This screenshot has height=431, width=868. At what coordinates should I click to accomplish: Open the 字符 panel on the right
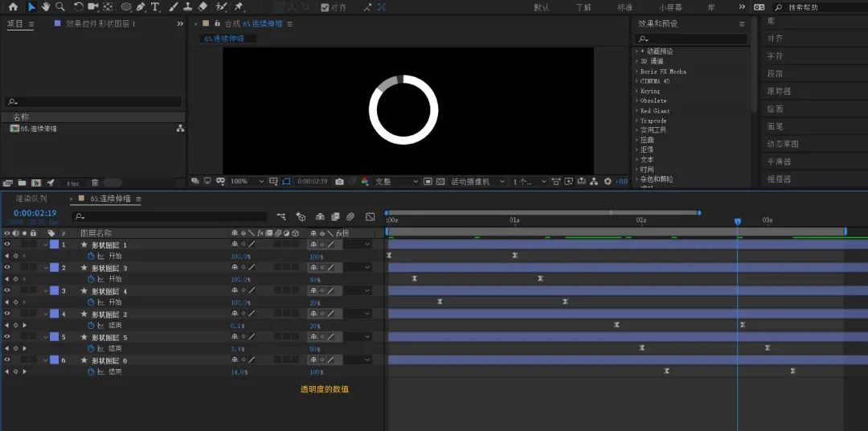[x=775, y=56]
